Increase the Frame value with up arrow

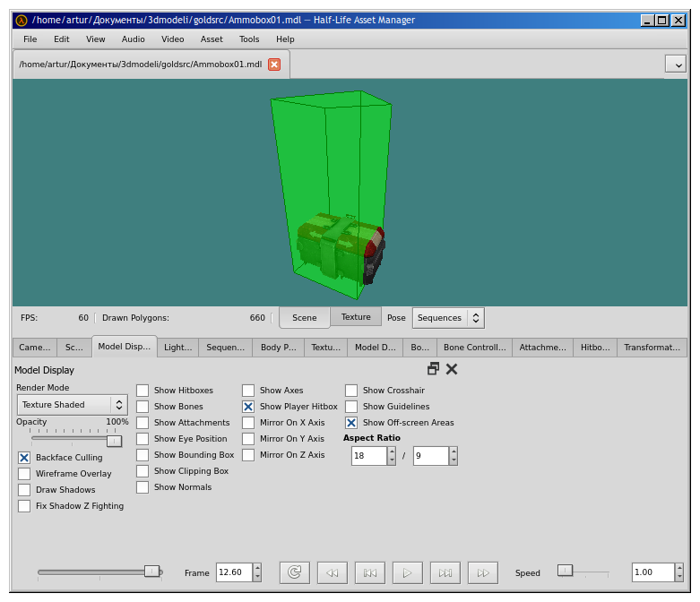pyautogui.click(x=257, y=568)
